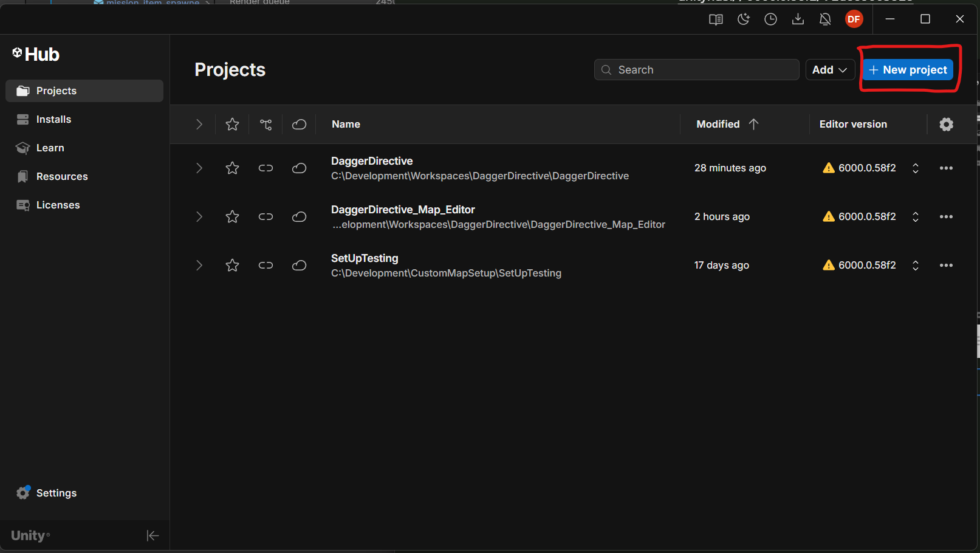Click the C:\Development\CustomMapSetup\SetUpTesting path
980x553 pixels.
(x=446, y=273)
